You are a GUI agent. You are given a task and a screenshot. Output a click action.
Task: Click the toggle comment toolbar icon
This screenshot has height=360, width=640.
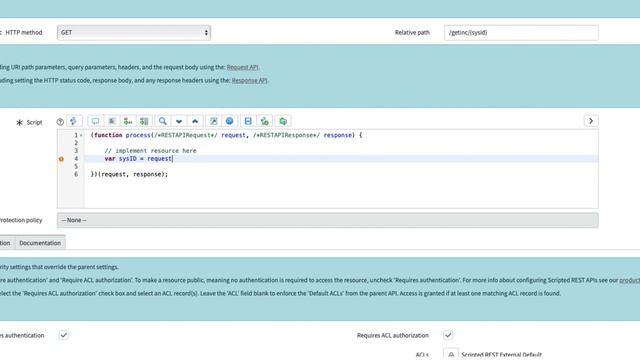(x=95, y=121)
